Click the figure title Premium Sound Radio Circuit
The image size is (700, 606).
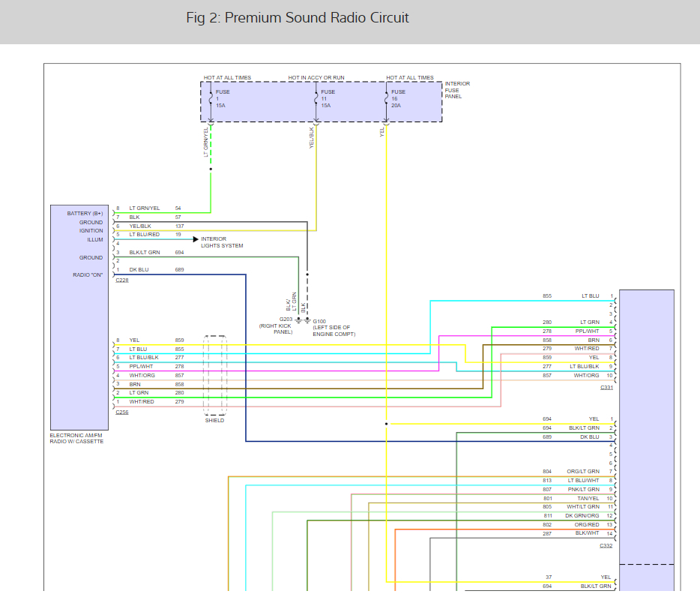click(298, 17)
